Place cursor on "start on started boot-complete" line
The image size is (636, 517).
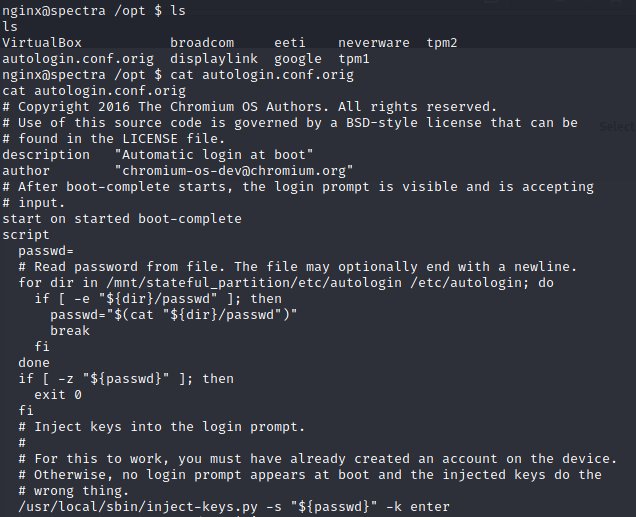coord(121,219)
